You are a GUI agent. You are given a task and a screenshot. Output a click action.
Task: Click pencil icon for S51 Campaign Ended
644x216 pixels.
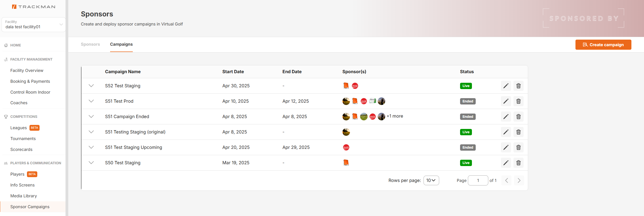pyautogui.click(x=506, y=117)
